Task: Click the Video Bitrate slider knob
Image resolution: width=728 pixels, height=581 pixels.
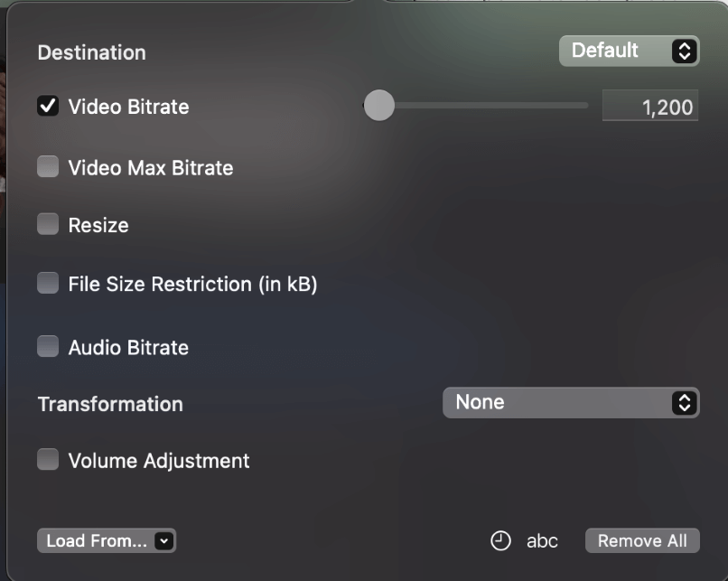Action: coord(378,106)
